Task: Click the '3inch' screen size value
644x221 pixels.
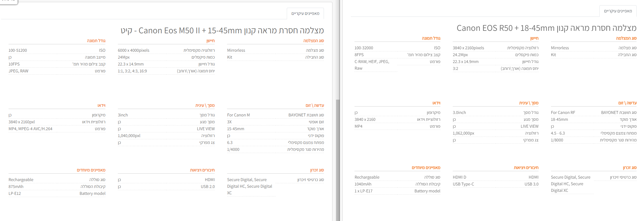Action: click(123, 115)
